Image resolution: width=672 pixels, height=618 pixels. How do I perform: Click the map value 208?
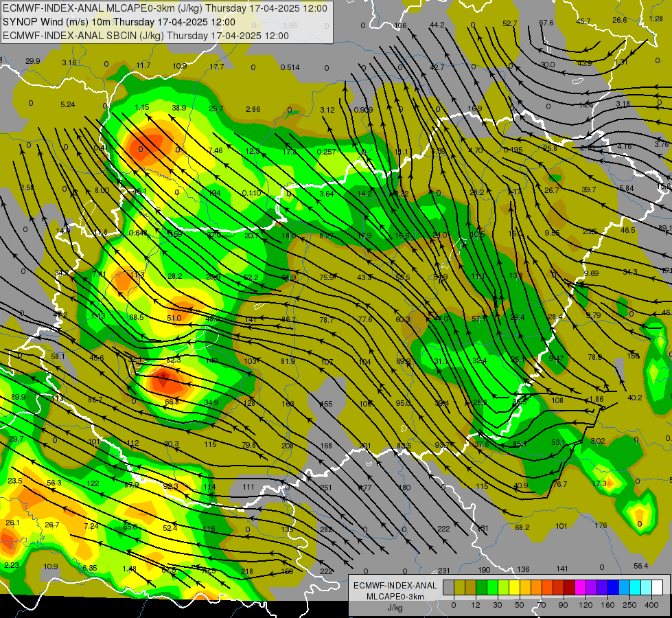(x=288, y=446)
